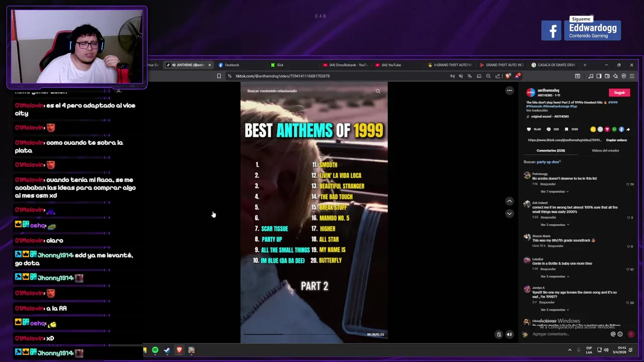Viewport: 644px width, 362px height.
Task: Click the search magnifier in video overlay
Action: point(378,91)
